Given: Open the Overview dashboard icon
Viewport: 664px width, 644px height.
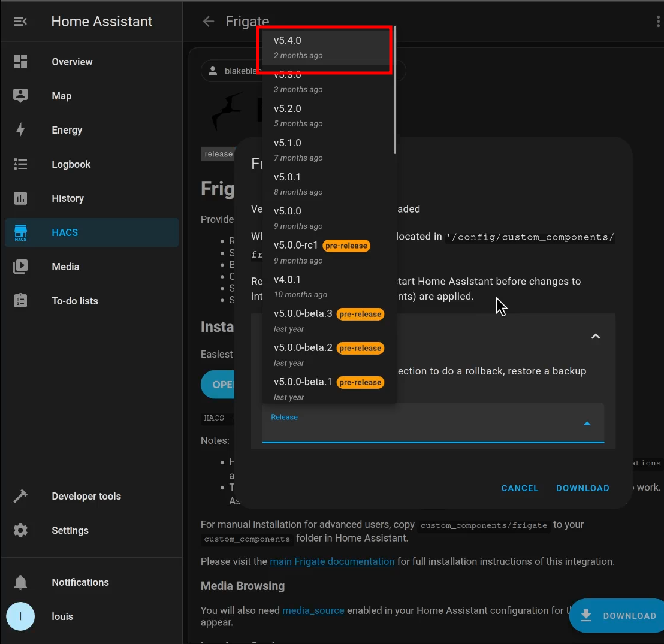Looking at the screenshot, I should pyautogui.click(x=20, y=62).
